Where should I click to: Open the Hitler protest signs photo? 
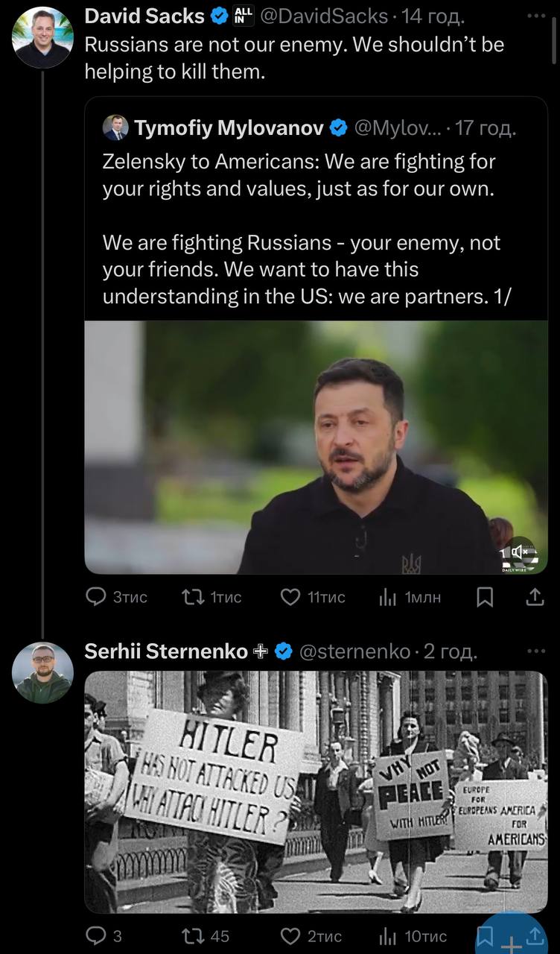tap(316, 792)
